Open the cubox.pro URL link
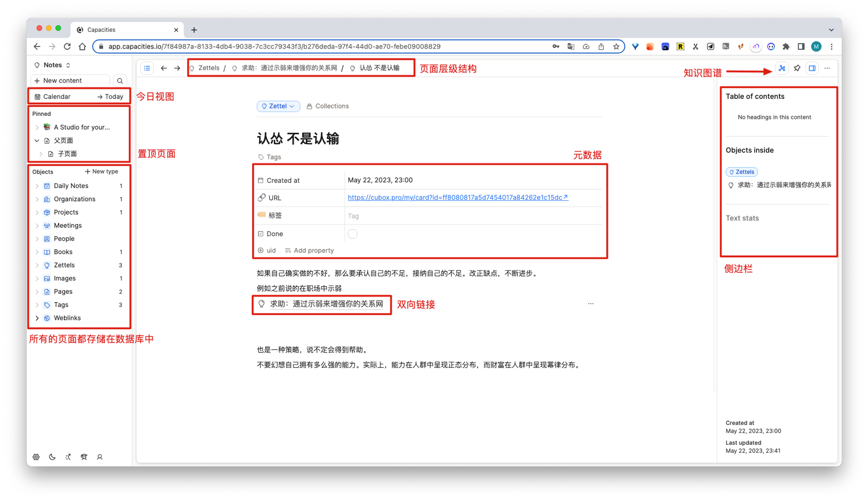 pos(455,198)
